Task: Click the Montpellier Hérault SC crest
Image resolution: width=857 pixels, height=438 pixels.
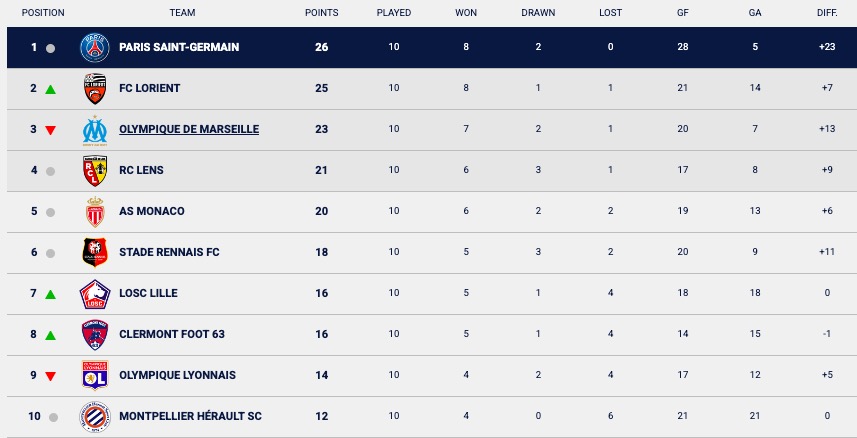Action: pos(94,416)
